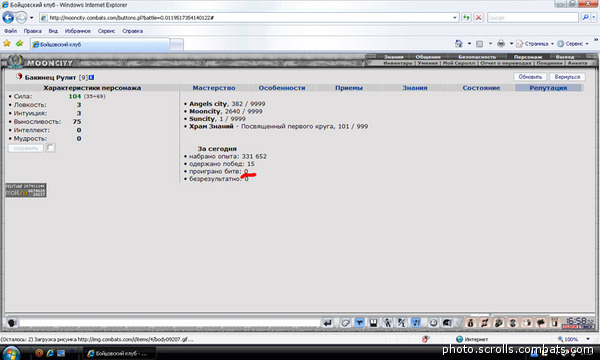Switch to the Знания tab in character panel

tap(415, 88)
